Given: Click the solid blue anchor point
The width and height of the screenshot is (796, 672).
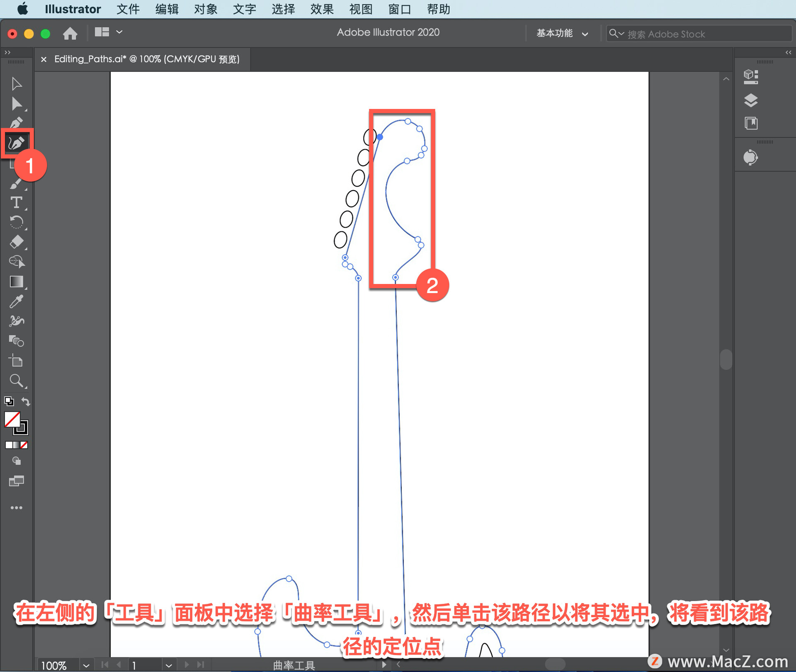Looking at the screenshot, I should click(x=380, y=137).
